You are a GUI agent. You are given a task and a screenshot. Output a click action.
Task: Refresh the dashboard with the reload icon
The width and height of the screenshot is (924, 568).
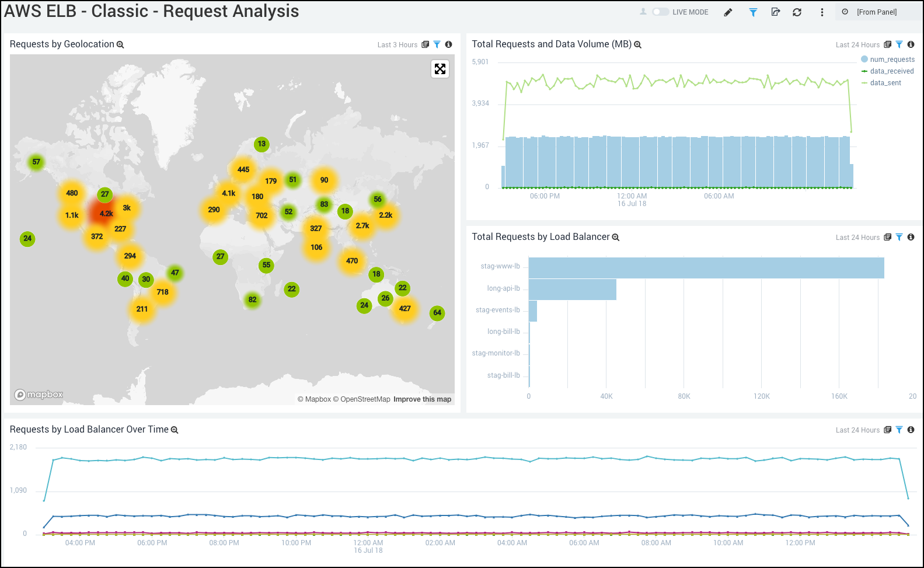797,12
